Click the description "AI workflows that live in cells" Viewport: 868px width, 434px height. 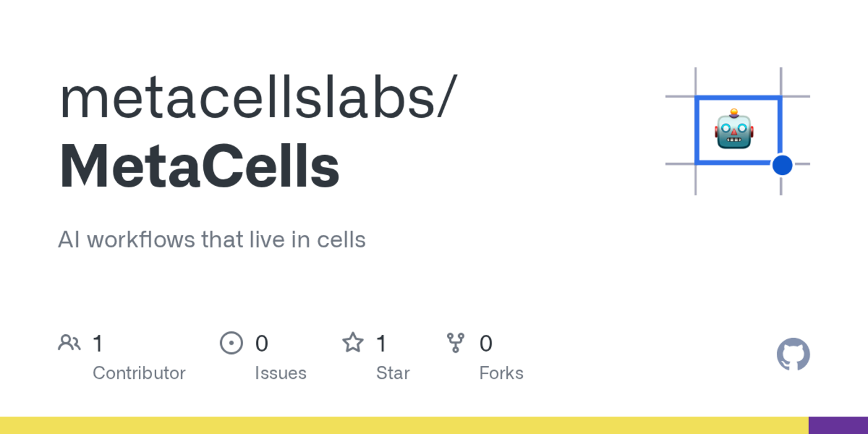211,239
